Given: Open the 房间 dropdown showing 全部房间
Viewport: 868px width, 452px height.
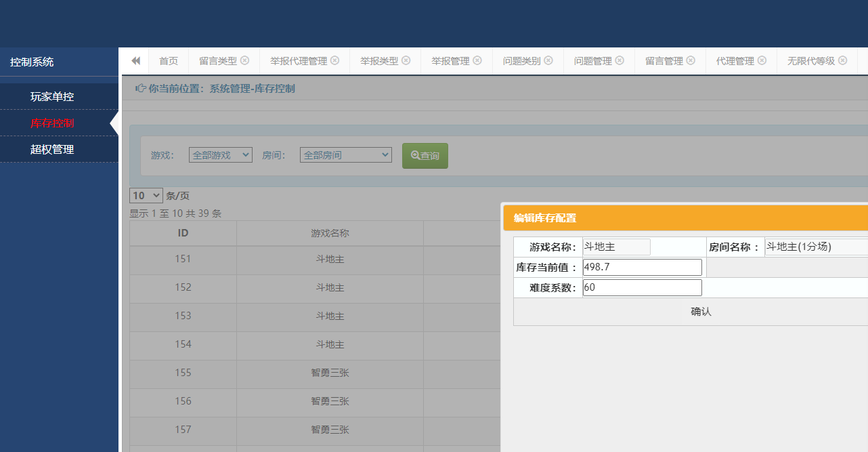Looking at the screenshot, I should (x=345, y=155).
